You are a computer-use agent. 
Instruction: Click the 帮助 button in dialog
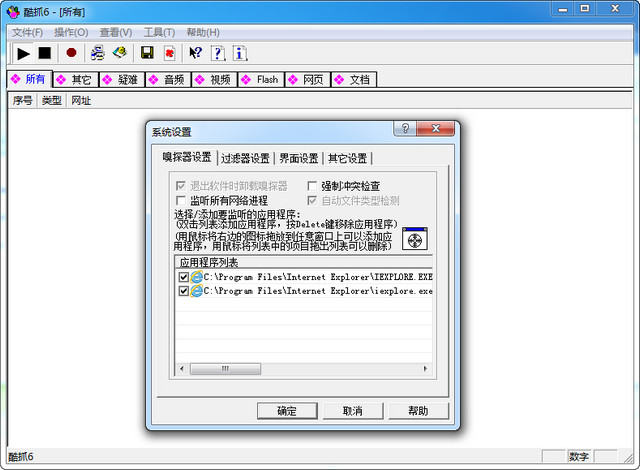pos(418,411)
